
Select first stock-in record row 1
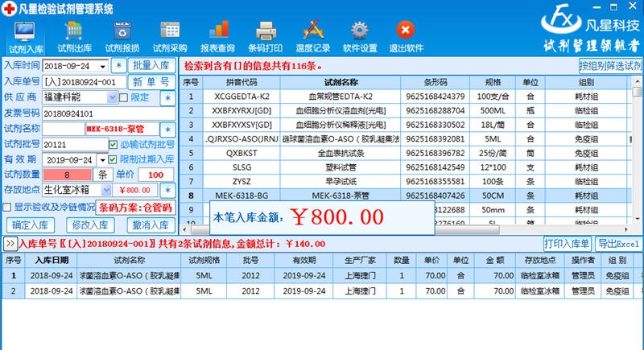322,276
